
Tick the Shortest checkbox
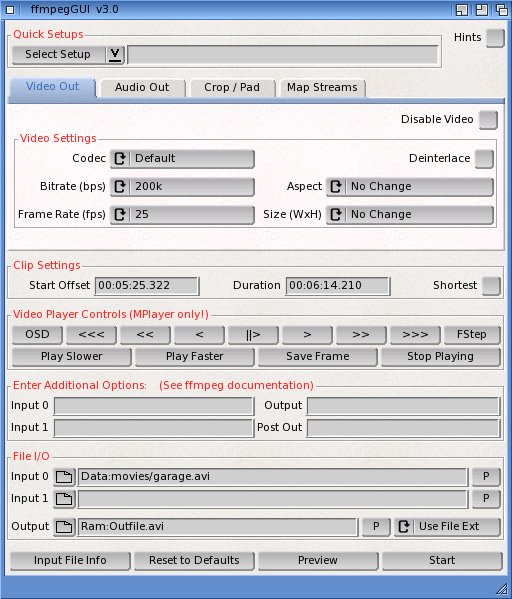[491, 286]
